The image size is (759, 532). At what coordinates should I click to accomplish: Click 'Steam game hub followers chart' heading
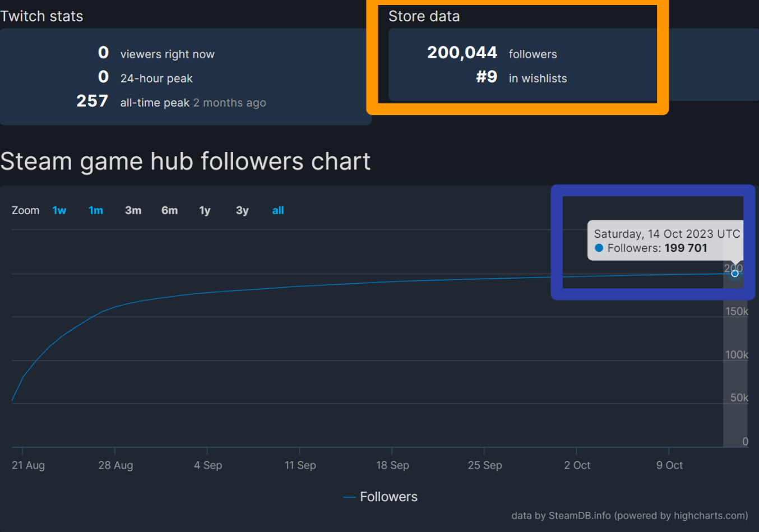tap(185, 162)
